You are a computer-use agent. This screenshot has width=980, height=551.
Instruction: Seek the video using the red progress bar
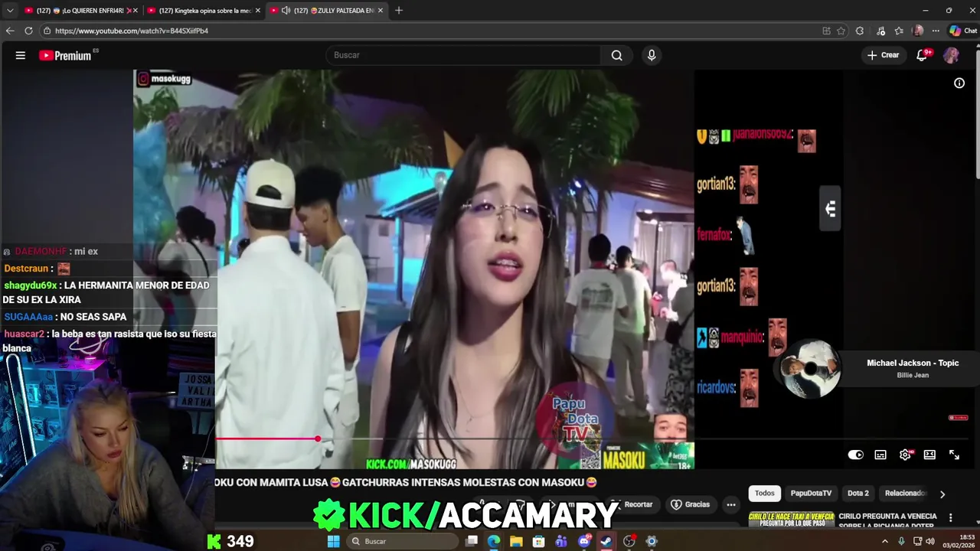click(x=267, y=439)
